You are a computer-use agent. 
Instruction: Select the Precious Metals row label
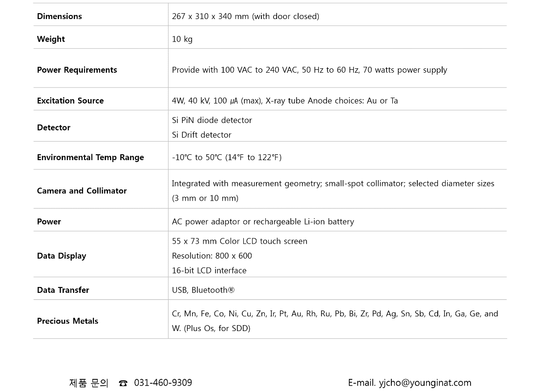point(68,321)
